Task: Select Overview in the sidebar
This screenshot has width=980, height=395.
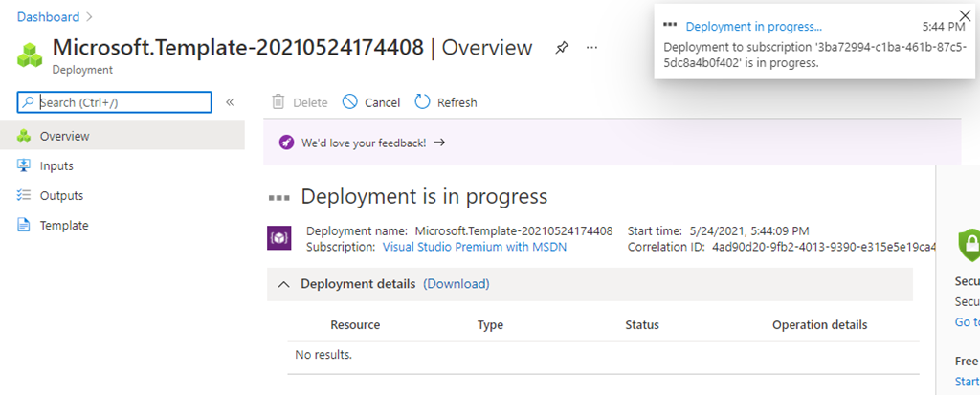Action: 64,136
